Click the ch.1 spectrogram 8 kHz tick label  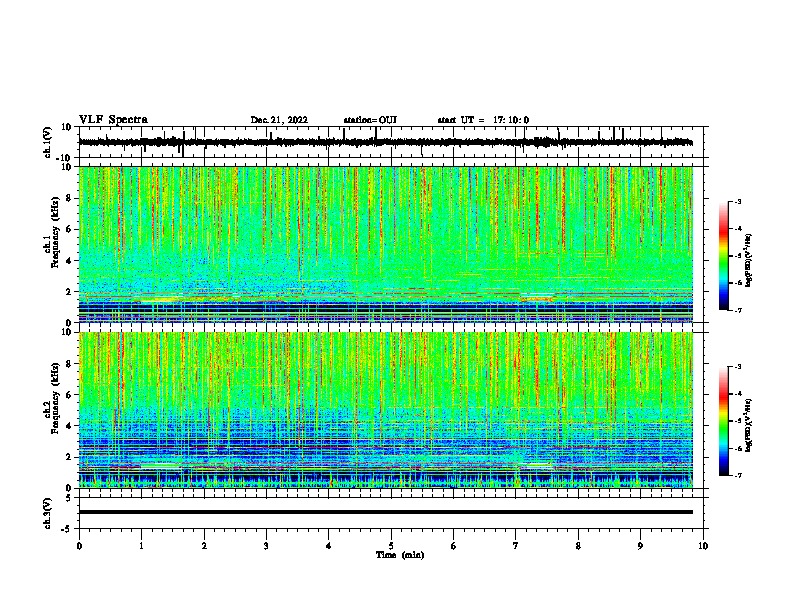click(x=69, y=198)
